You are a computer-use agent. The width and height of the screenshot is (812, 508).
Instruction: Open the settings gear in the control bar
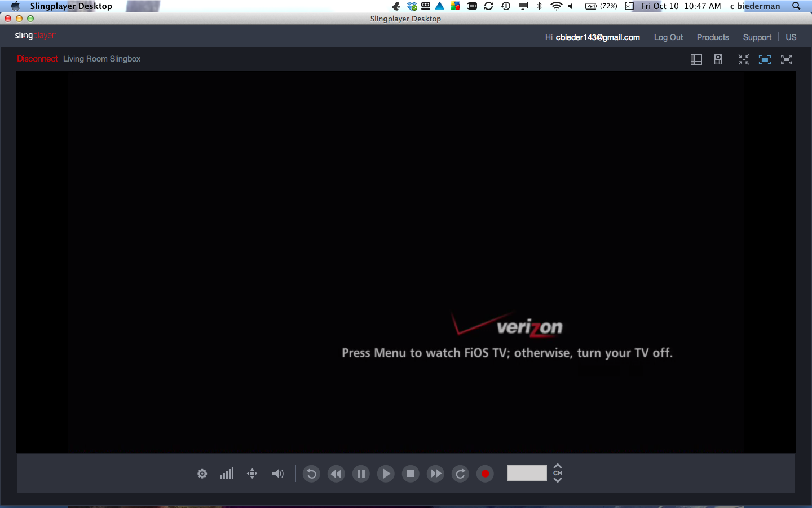[202, 474]
